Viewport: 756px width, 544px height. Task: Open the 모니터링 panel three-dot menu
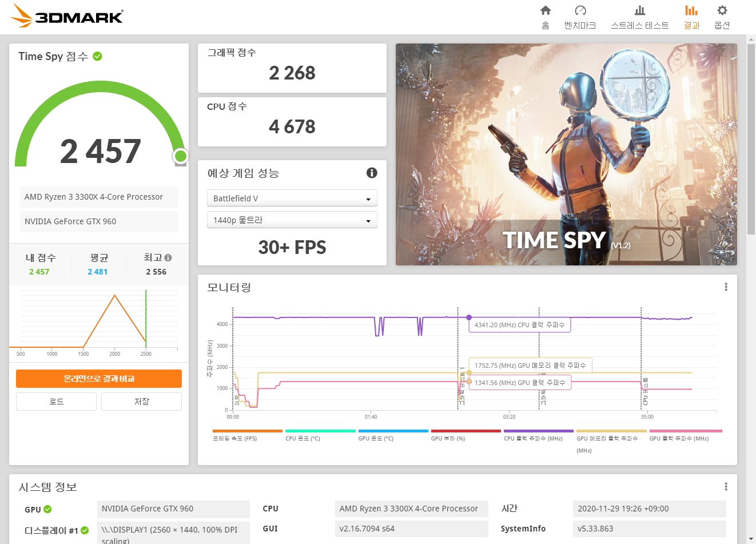726,287
